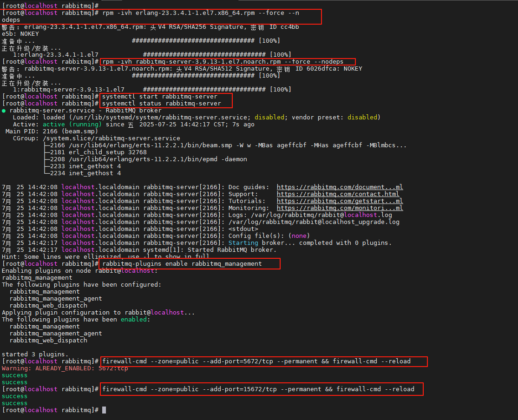Click the '1:erlang-23.3.4.1-1.el7' install progress line
The image size is (518, 420).
click(152, 54)
